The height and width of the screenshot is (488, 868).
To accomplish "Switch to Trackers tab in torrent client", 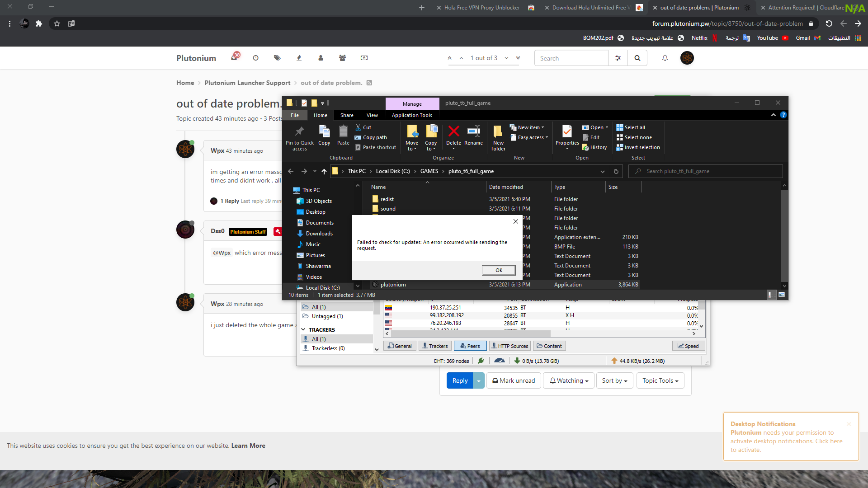I will click(434, 346).
